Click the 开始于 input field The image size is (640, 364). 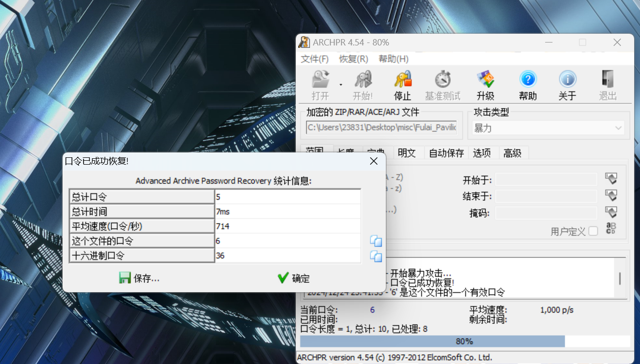click(x=546, y=179)
